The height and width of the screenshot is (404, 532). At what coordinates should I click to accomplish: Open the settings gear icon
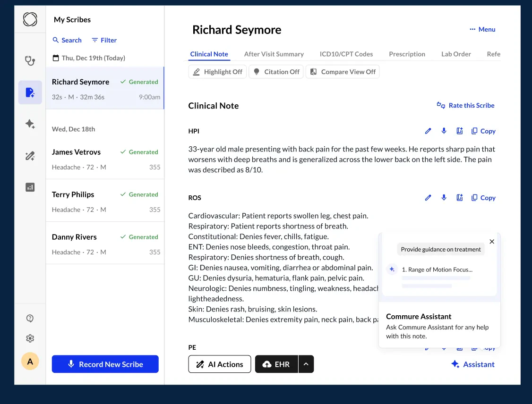pos(30,338)
